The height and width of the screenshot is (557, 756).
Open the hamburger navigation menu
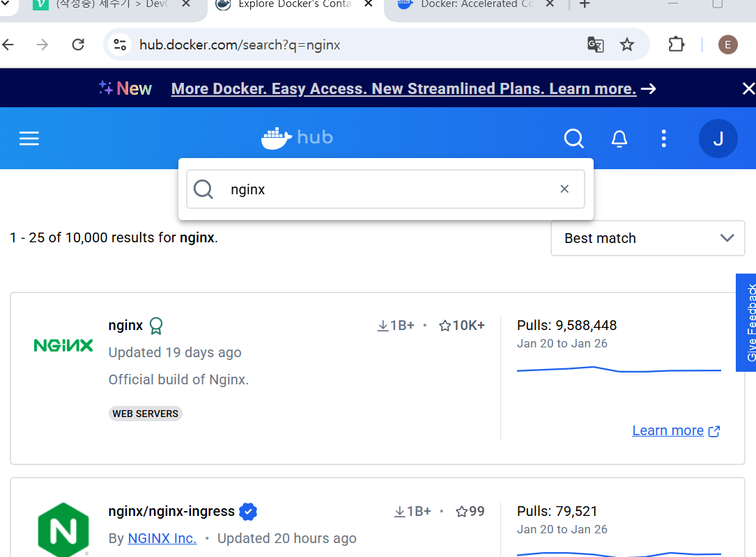tap(29, 139)
